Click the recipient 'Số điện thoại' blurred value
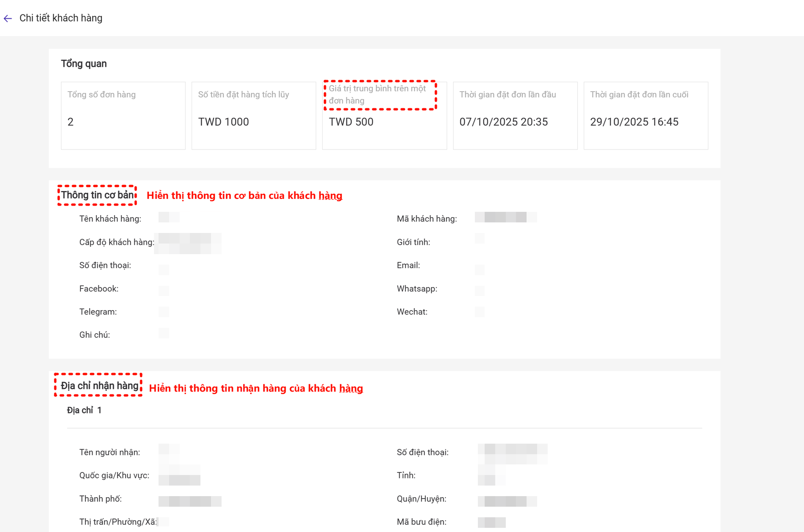 512,453
